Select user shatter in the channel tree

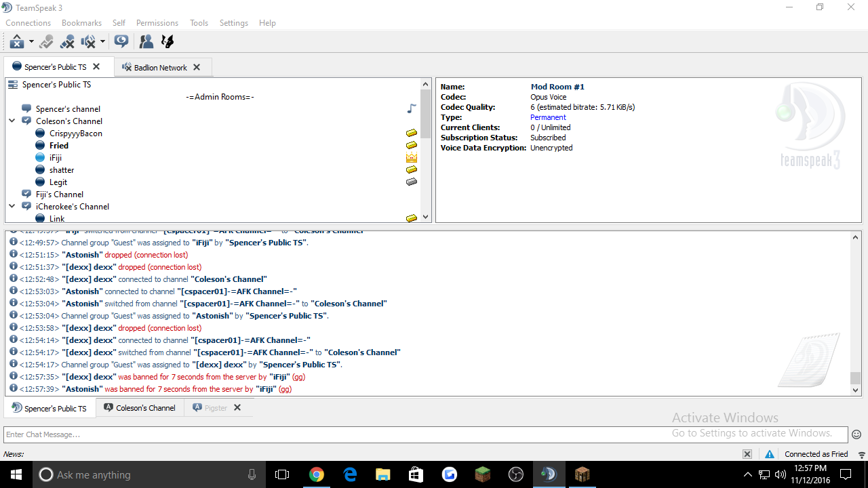tap(62, 170)
